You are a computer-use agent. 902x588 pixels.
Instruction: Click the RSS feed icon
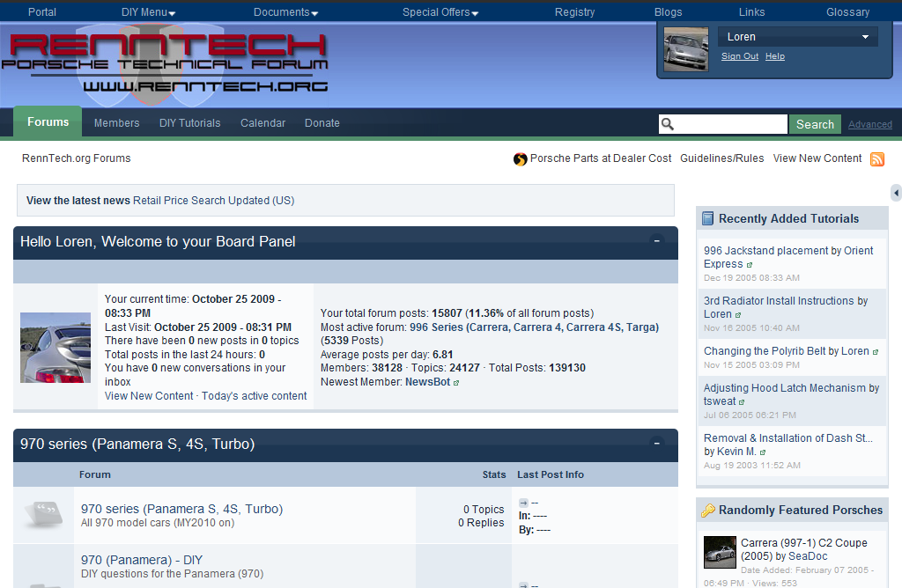[x=876, y=159]
